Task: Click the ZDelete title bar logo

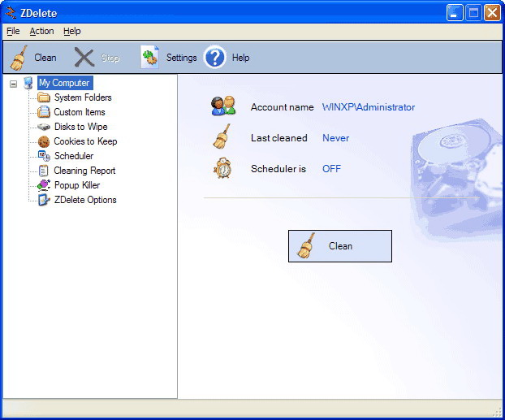Action: [11, 13]
